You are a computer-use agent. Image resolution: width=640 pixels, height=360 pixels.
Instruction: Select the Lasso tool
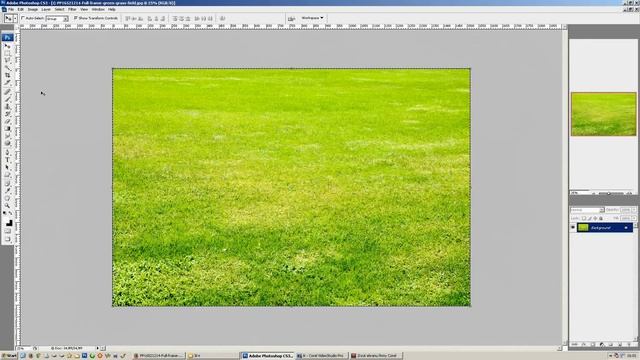(7, 60)
